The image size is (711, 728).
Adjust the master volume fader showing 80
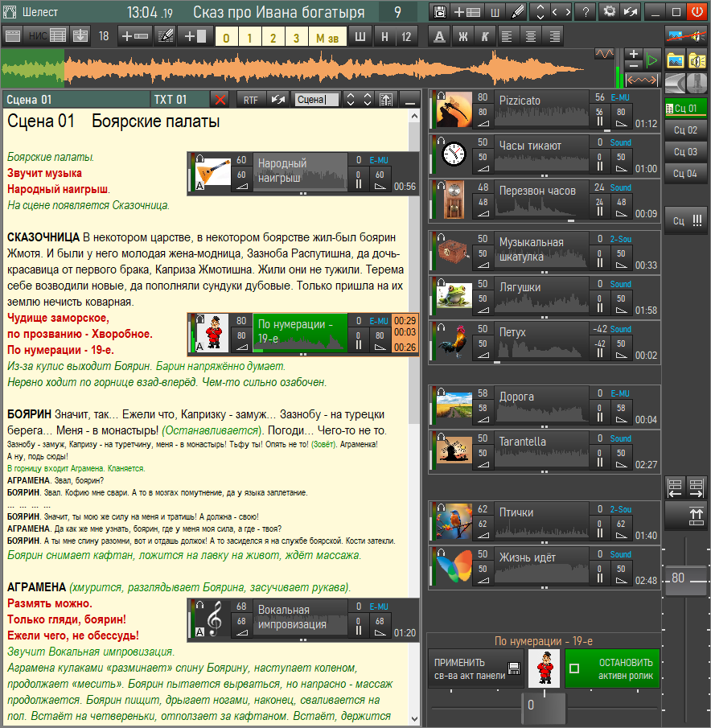[686, 578]
